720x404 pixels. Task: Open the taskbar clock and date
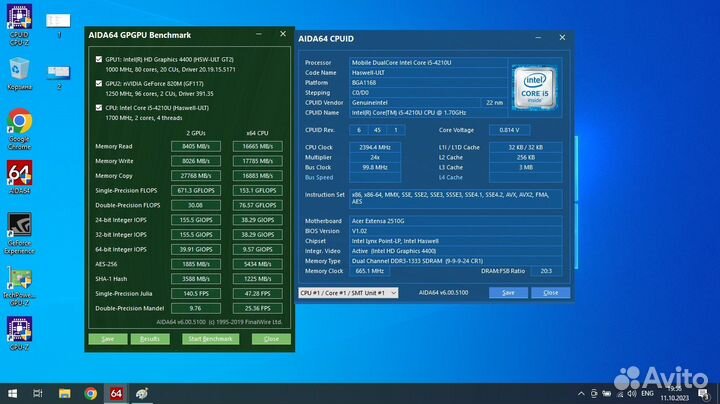675,393
